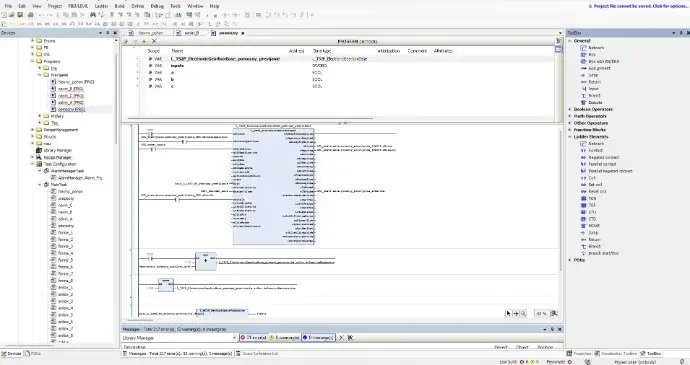Screen dimensions: 690x365
Task: Collapse the Ladder Elements section in ToolBox
Action: pos(570,136)
